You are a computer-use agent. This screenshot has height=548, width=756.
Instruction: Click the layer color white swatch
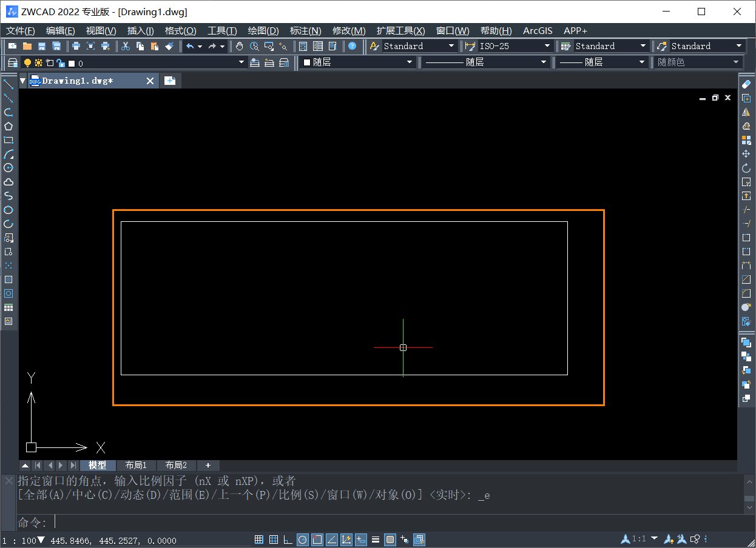coord(72,63)
